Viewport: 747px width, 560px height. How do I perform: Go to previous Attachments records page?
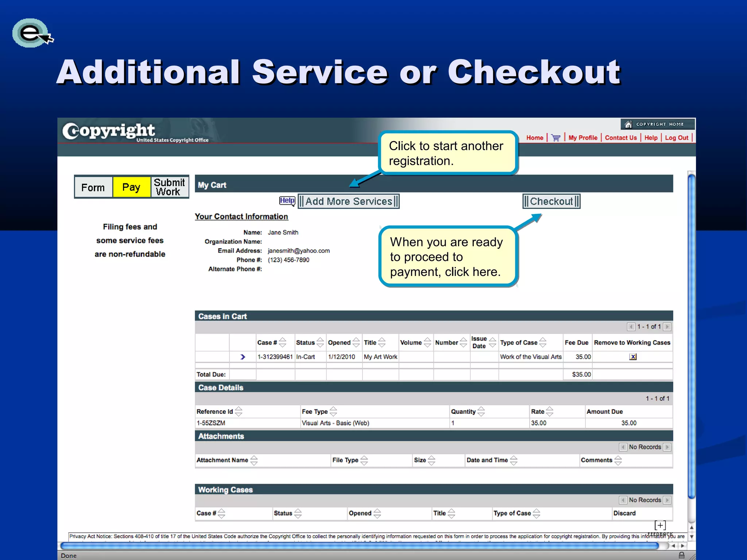[x=623, y=447]
